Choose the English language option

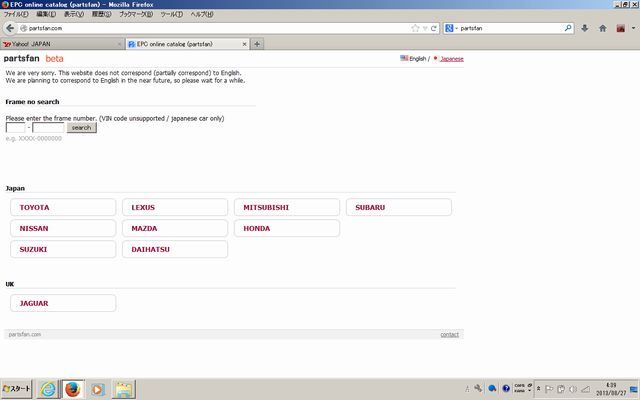(x=413, y=58)
